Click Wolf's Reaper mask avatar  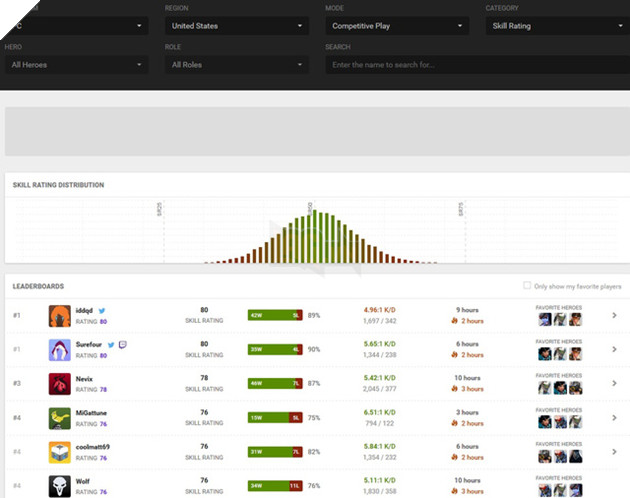click(60, 485)
